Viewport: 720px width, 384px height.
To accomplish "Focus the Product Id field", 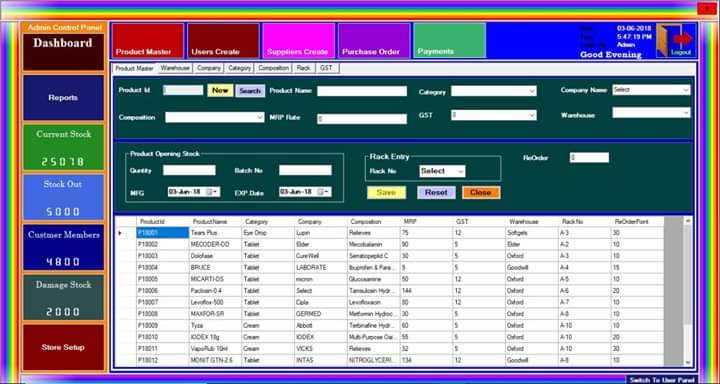I will tap(183, 90).
